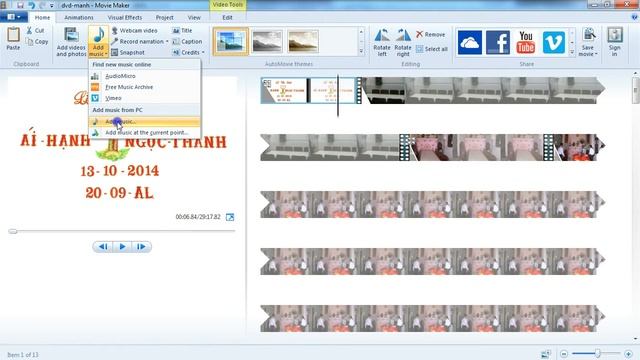
Task: Click the Cut scissors command
Action: [x=36, y=31]
